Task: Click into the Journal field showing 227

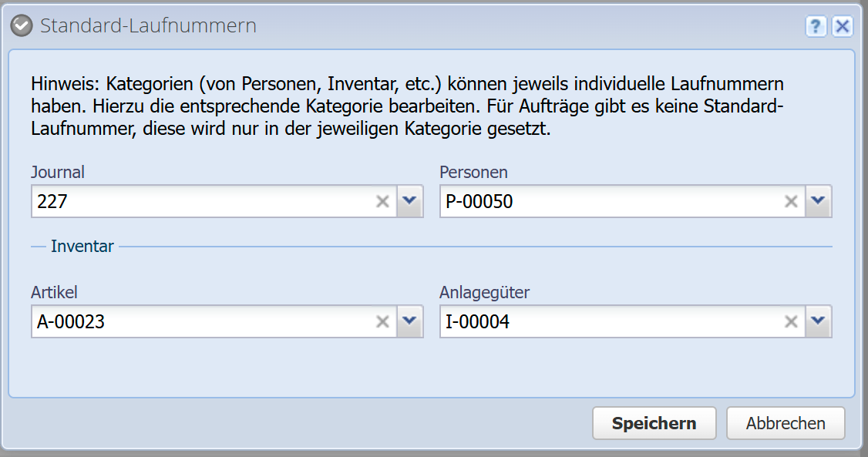Action: coord(200,202)
